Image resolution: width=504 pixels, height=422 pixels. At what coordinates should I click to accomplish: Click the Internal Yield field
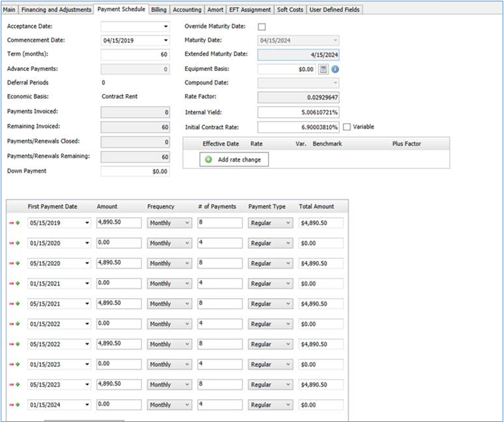coord(298,112)
